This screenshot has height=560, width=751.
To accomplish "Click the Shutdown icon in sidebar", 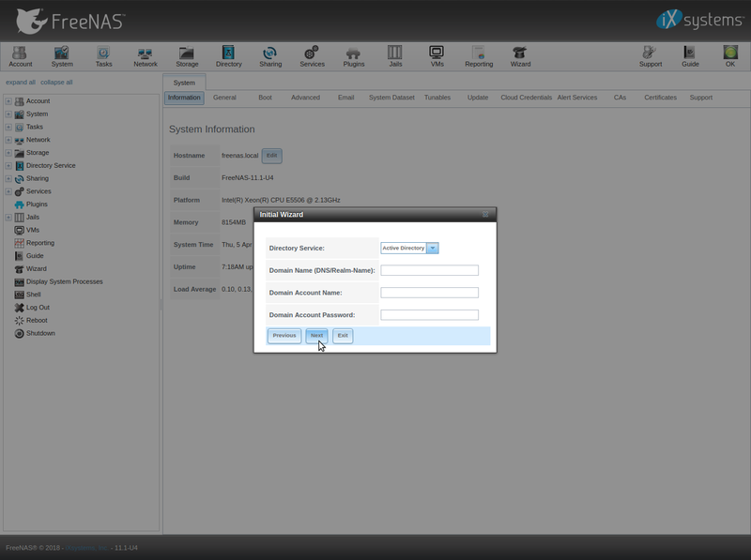I will click(19, 334).
